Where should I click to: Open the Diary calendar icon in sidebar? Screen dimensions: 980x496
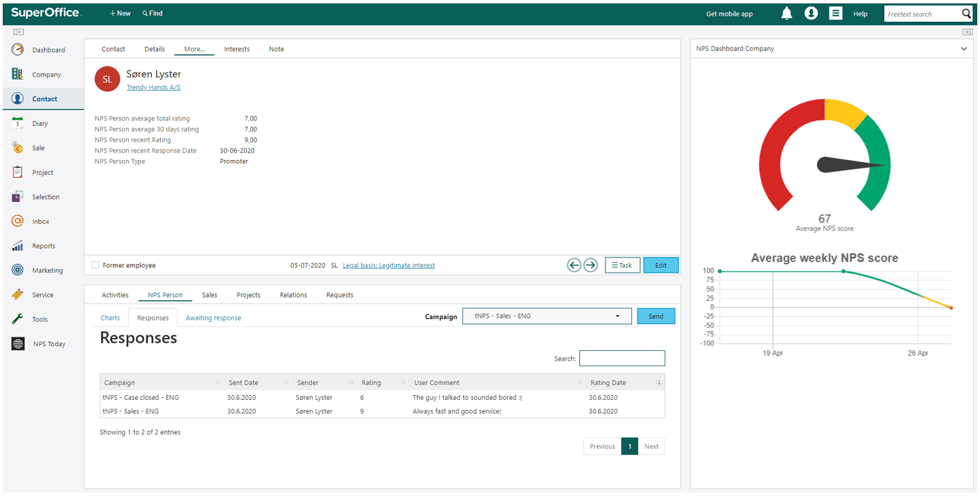point(18,123)
